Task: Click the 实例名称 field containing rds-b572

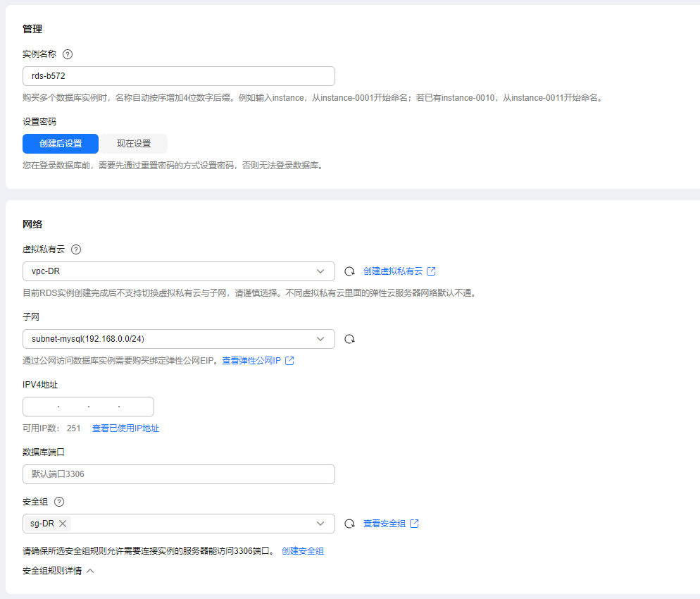Action: pos(179,76)
